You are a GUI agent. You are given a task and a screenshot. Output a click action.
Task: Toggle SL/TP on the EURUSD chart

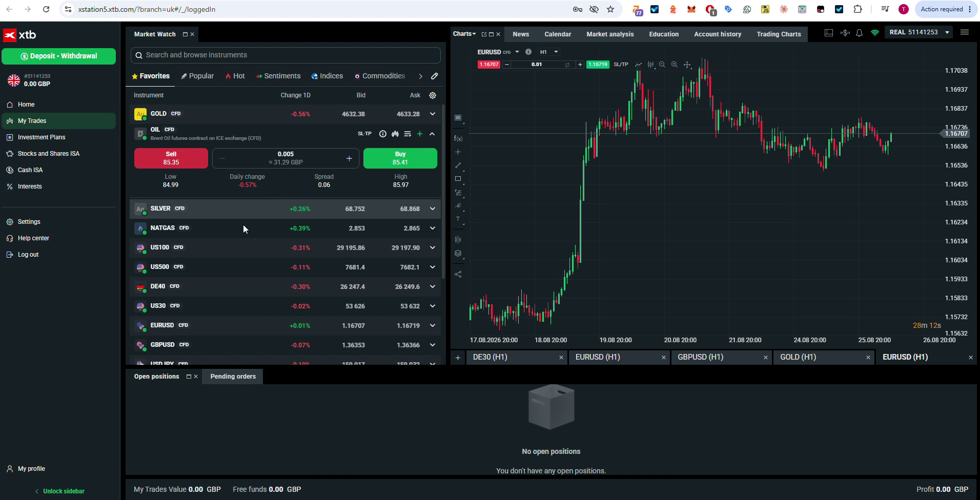pyautogui.click(x=621, y=65)
